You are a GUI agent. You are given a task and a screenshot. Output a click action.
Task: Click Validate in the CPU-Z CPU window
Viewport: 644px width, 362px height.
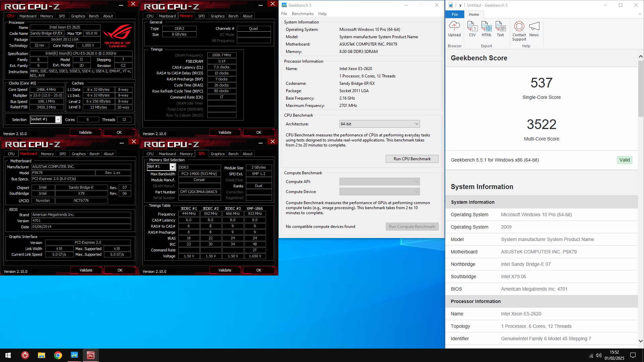click(85, 132)
